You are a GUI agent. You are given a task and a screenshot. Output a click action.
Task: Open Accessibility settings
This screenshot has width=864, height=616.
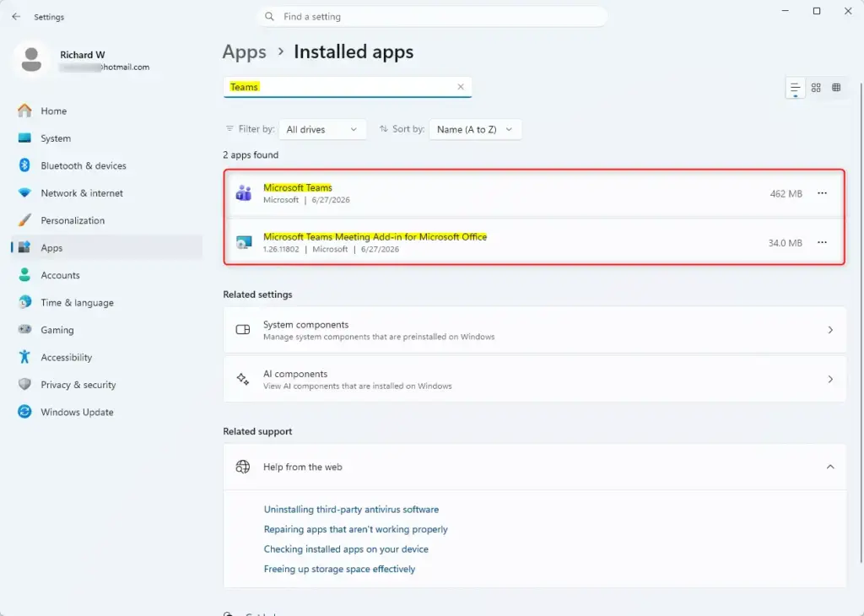107,357
